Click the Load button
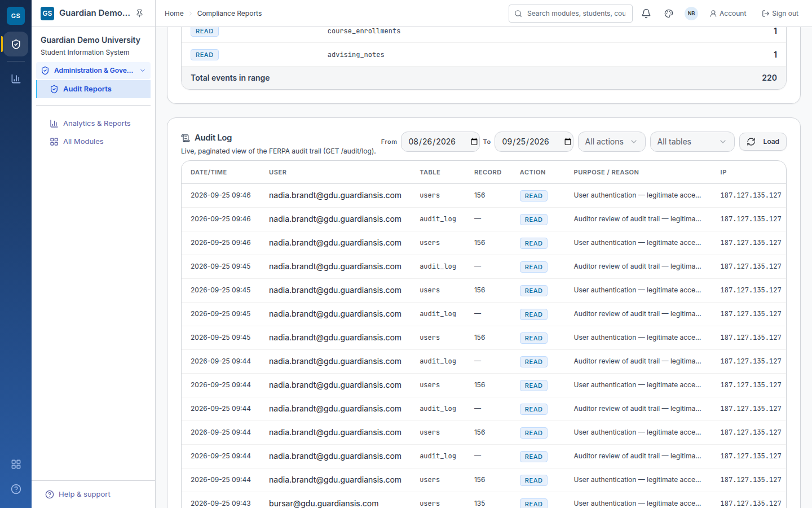This screenshot has width=812, height=508. click(x=763, y=142)
